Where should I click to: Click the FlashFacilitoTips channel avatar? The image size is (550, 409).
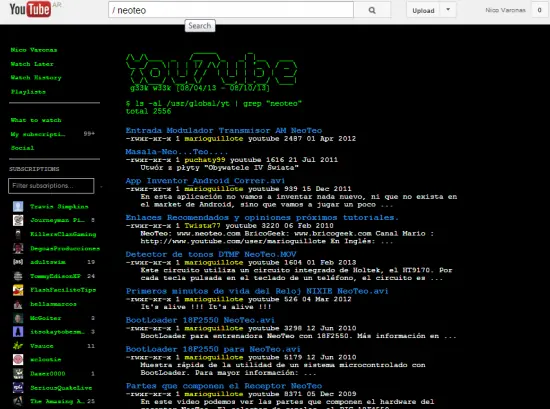[x=18, y=290]
